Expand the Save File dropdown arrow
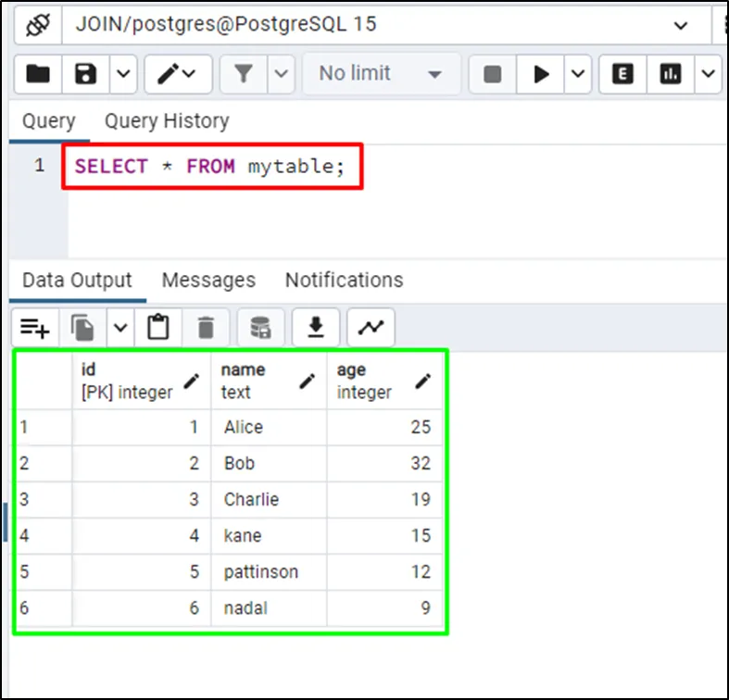The width and height of the screenshot is (729, 700). coord(124,74)
